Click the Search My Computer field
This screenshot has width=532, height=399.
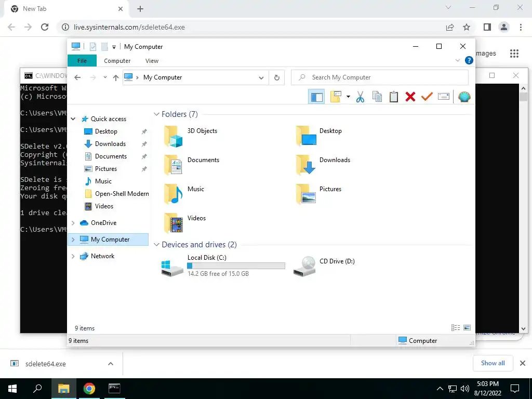tap(380, 77)
